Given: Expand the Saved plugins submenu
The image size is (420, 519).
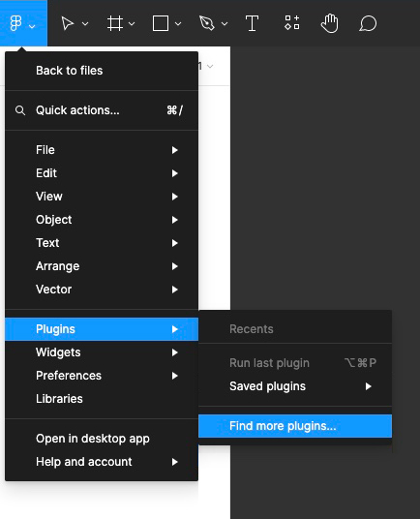Looking at the screenshot, I should coord(295,386).
